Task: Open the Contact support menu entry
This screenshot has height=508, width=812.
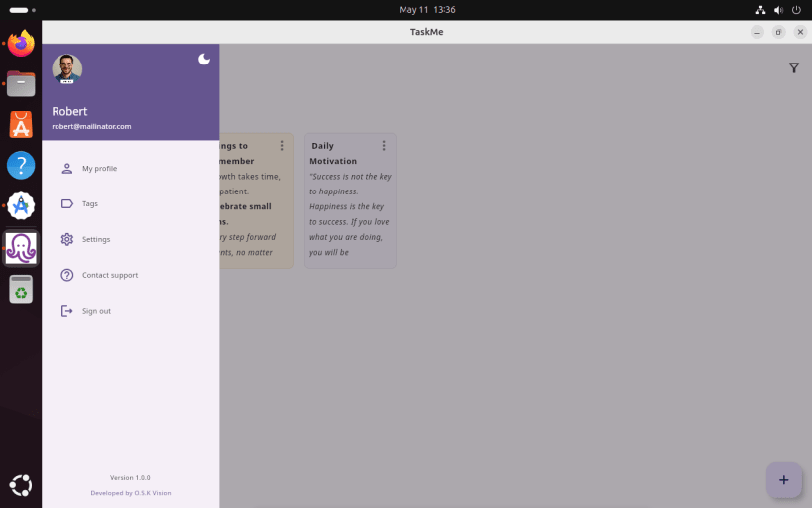Action: click(x=131, y=275)
